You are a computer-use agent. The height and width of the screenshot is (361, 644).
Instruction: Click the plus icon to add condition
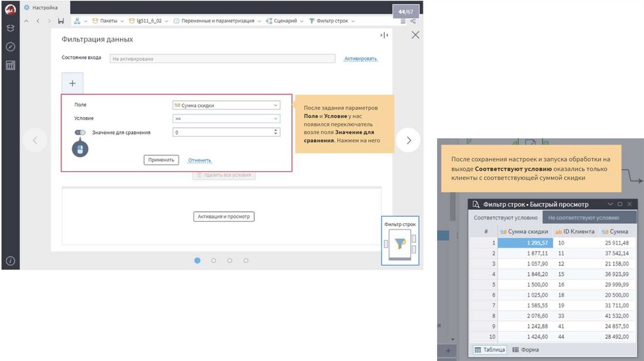[72, 83]
